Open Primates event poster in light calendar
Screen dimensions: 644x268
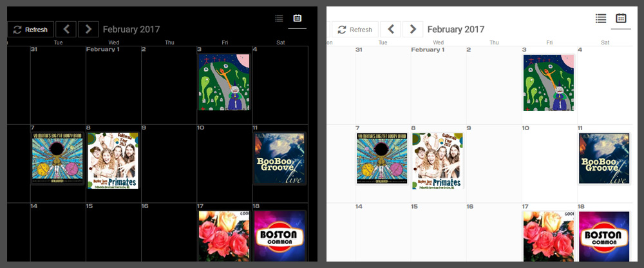[437, 160]
